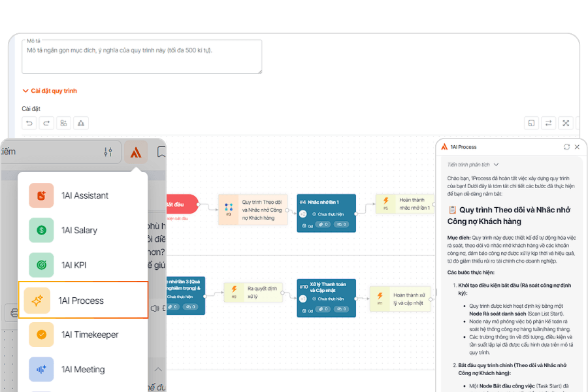
Task: Click the undo arrow in Cài đặt toolbar
Action: pos(29,123)
